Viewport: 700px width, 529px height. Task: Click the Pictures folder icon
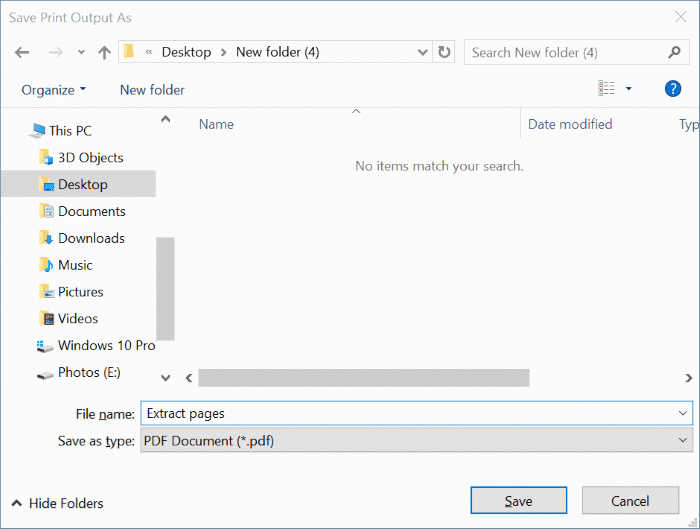click(x=46, y=292)
